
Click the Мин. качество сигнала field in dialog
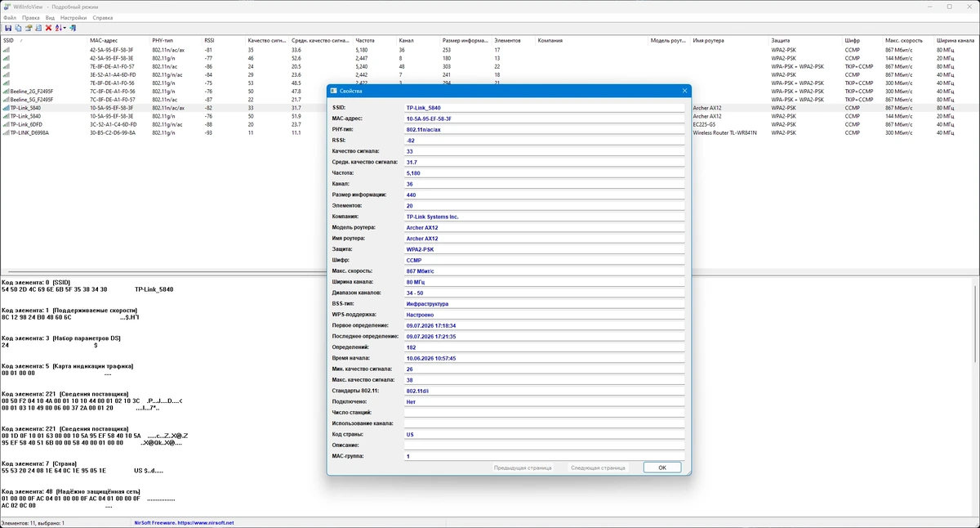coord(544,369)
